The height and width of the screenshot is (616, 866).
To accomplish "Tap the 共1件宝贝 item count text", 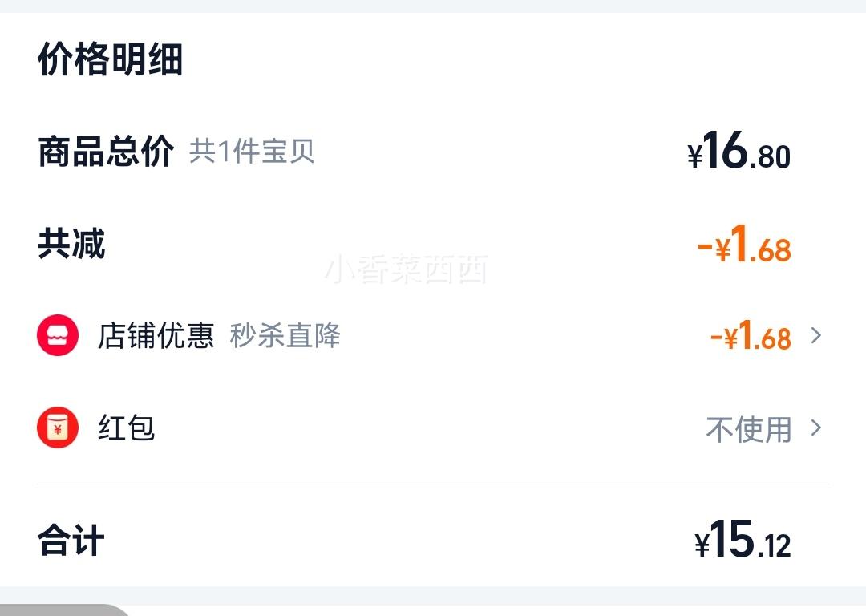I will tap(252, 152).
